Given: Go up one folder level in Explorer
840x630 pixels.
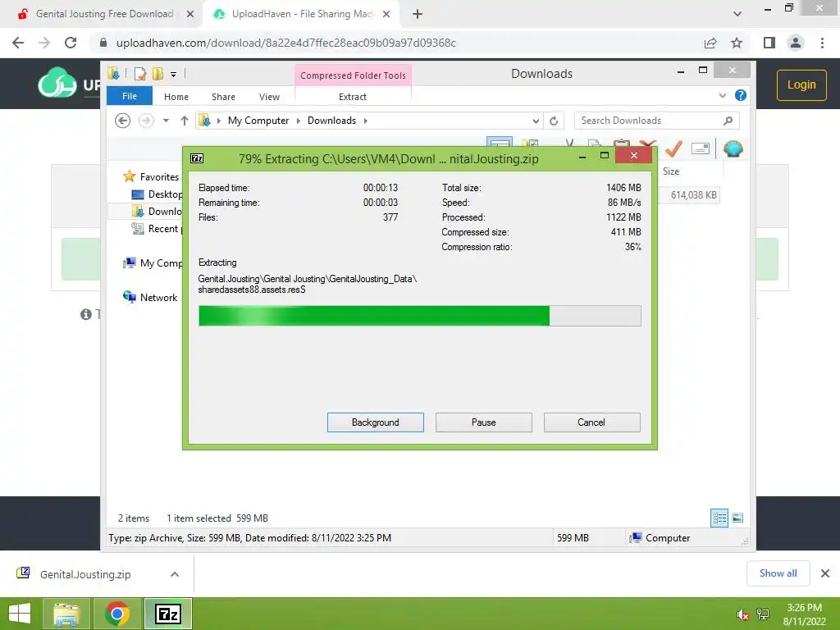Looking at the screenshot, I should [185, 121].
